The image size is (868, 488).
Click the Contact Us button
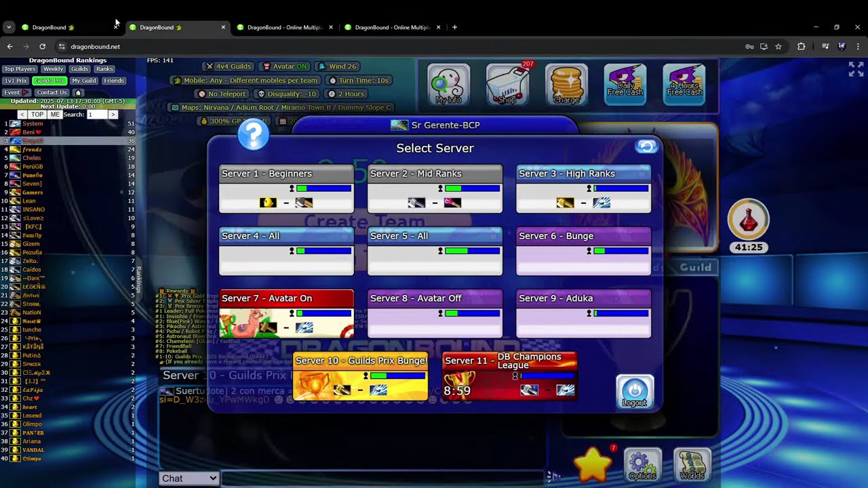click(52, 92)
